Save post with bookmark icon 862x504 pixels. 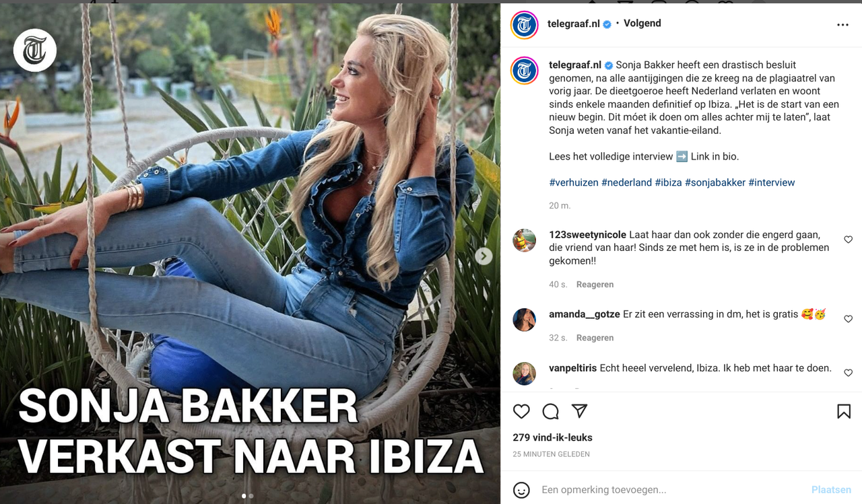click(x=844, y=411)
